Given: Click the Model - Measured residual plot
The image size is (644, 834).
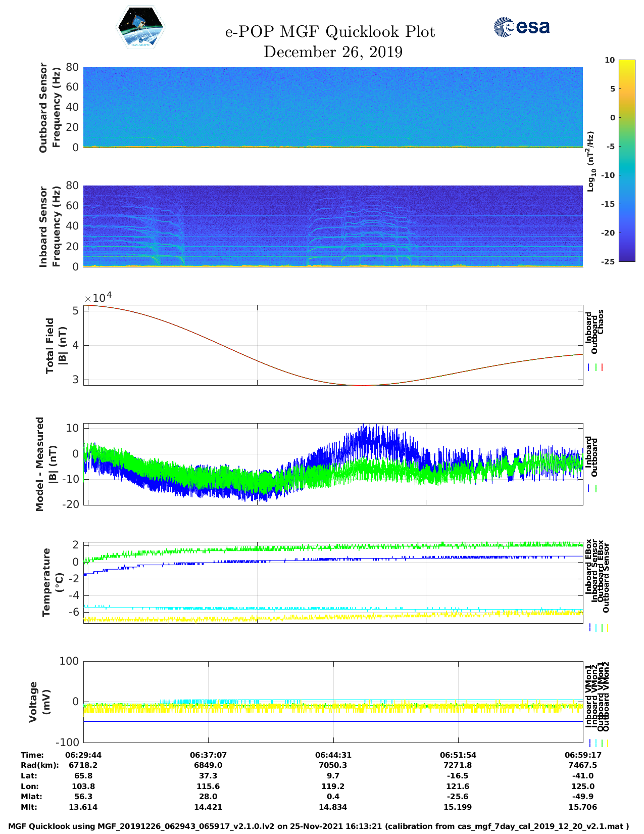Looking at the screenshot, I should 333,464.
